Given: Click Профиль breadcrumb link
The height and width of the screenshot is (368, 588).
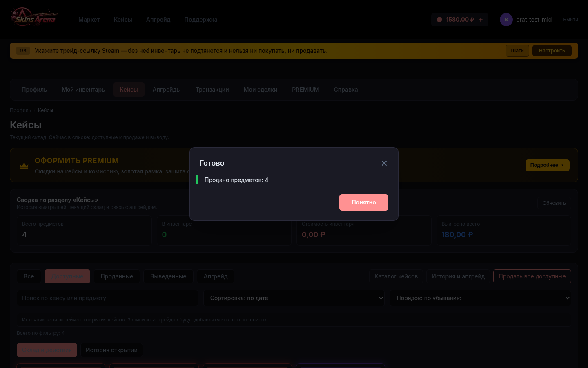Looking at the screenshot, I should point(20,110).
